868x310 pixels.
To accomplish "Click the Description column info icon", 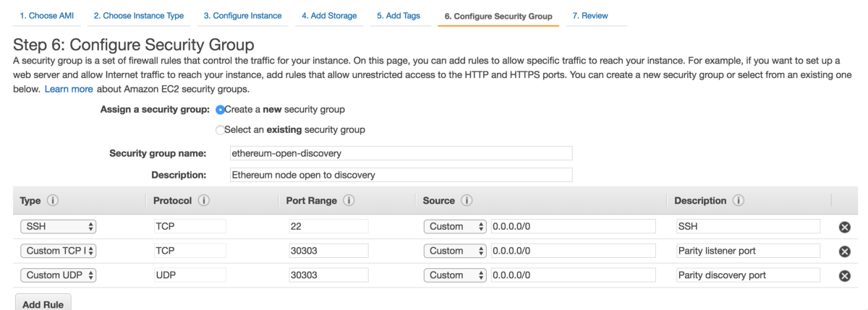I will [x=738, y=200].
